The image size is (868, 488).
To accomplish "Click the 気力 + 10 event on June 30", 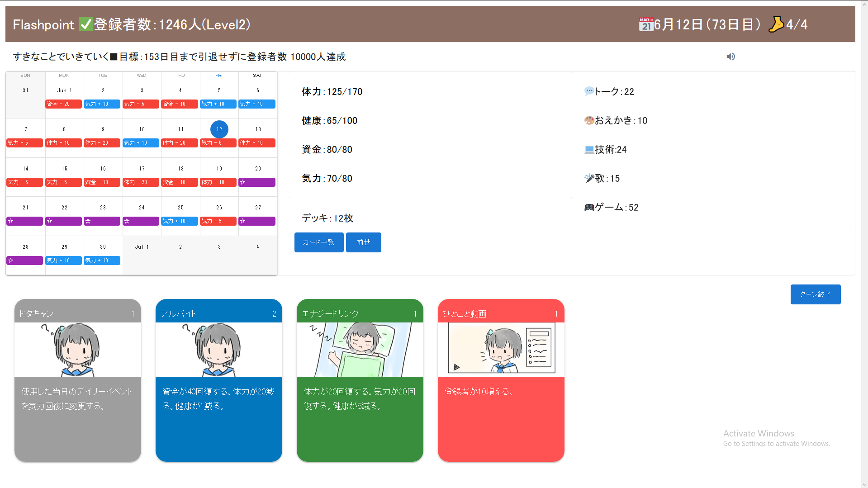I will click(102, 261).
